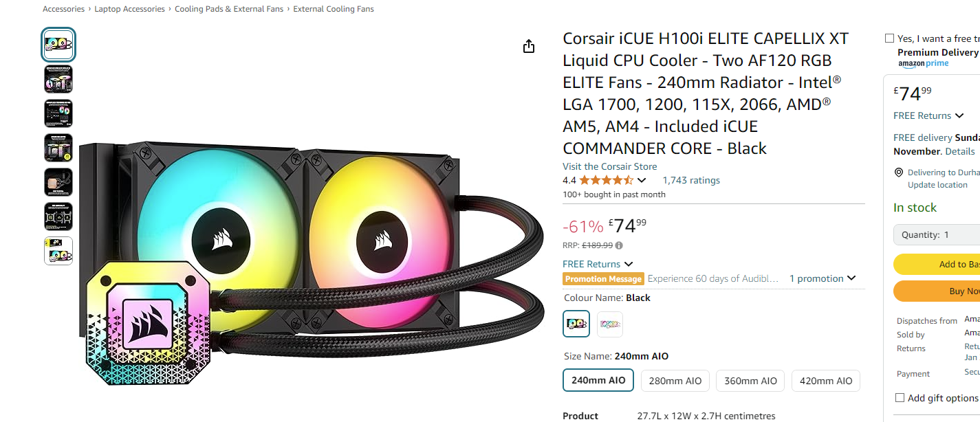The width and height of the screenshot is (980, 422).
Task: Open the 1,743 ratings link
Action: [x=691, y=180]
